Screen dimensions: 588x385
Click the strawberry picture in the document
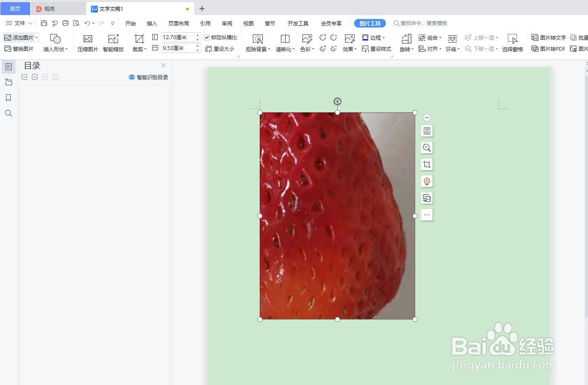(x=337, y=216)
